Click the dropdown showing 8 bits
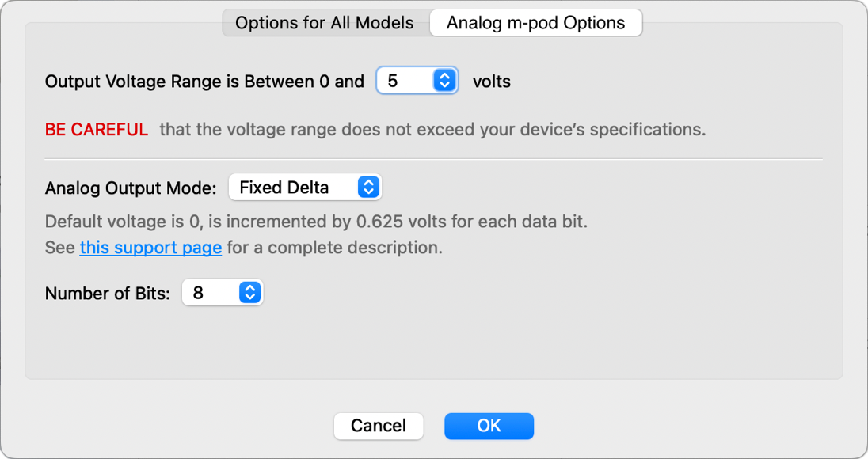Screen dimensions: 868x459 (x=223, y=292)
